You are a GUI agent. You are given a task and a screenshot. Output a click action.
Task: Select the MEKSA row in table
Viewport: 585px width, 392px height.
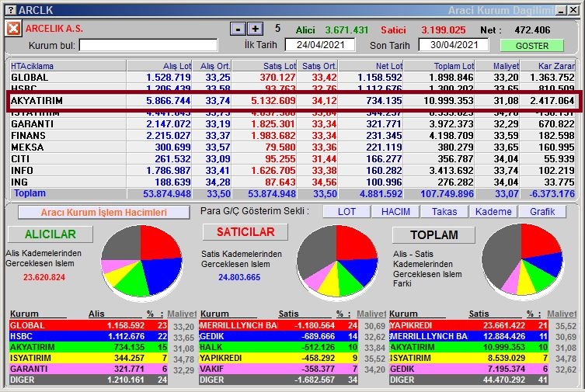292,147
